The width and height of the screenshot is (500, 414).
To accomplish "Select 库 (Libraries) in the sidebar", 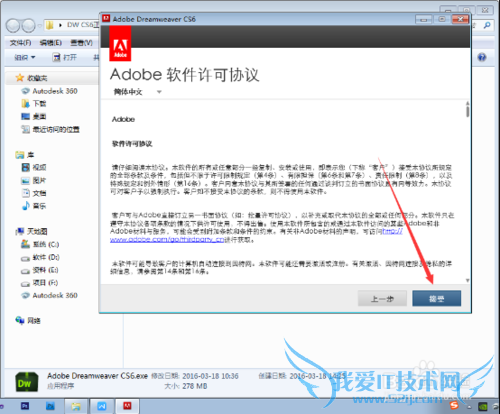I will click(25, 155).
